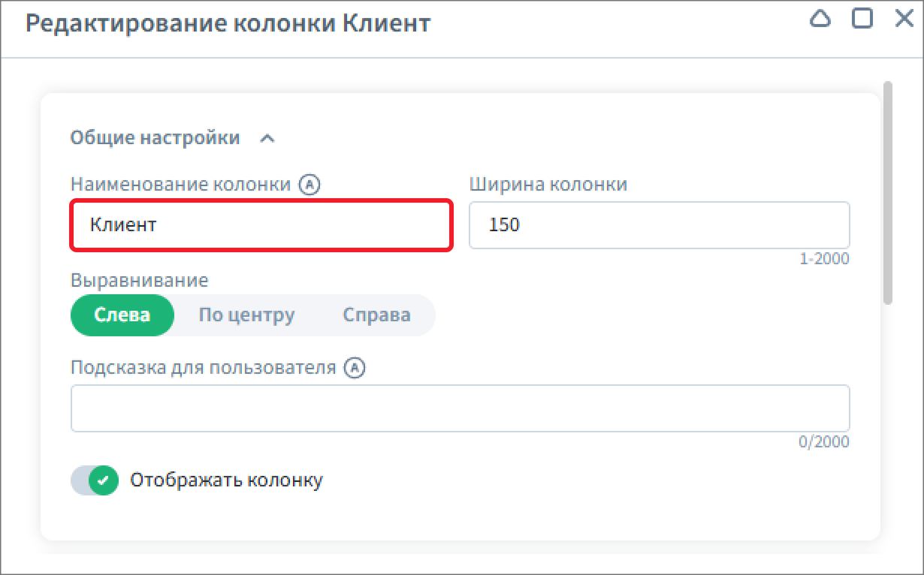Viewport: 924px width, 575px height.
Task: Click the dialog title Редактирование колонки Клиент
Action: [228, 23]
